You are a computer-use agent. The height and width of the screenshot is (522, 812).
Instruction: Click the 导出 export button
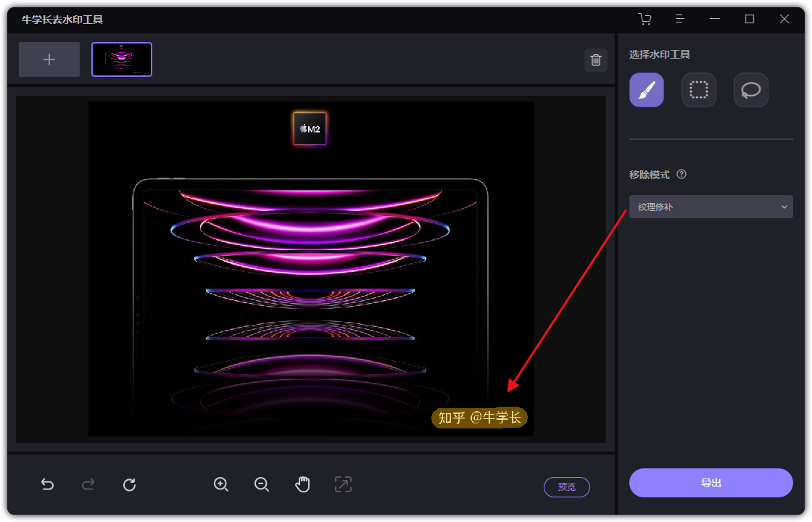[x=711, y=483]
